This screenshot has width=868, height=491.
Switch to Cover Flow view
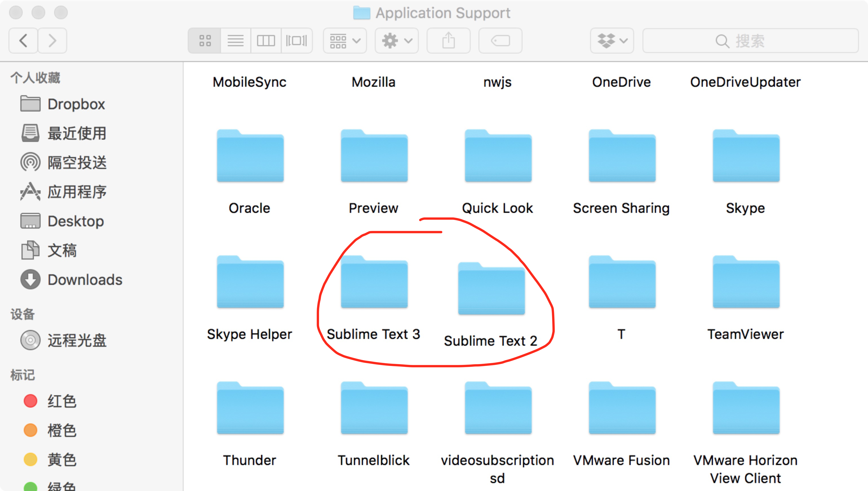tap(297, 41)
